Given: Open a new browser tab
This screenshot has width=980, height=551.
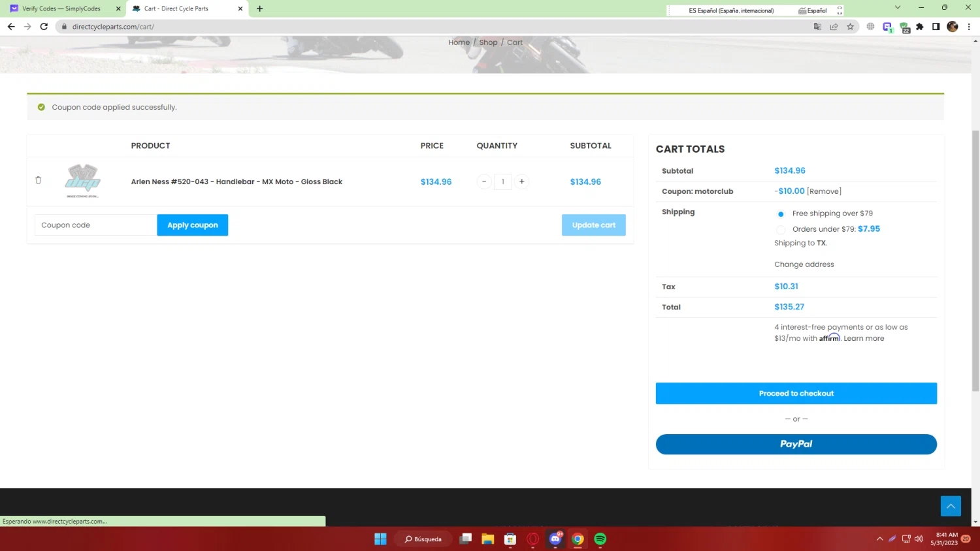Looking at the screenshot, I should click(260, 8).
